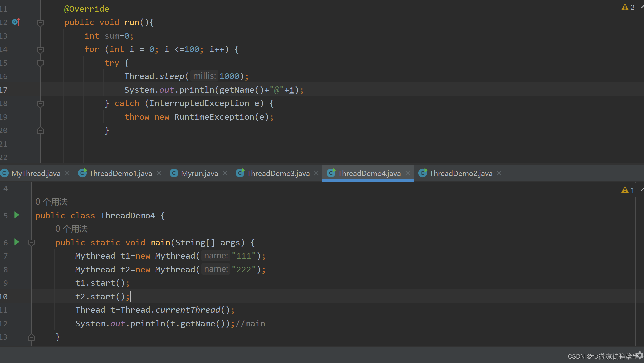Close the ThreadDemo2.java tab
The image size is (644, 363).
[499, 173]
